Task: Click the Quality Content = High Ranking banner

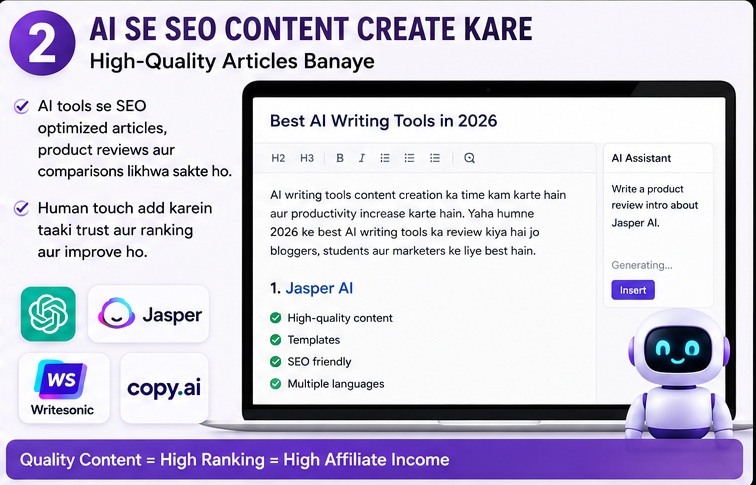Action: point(374,459)
